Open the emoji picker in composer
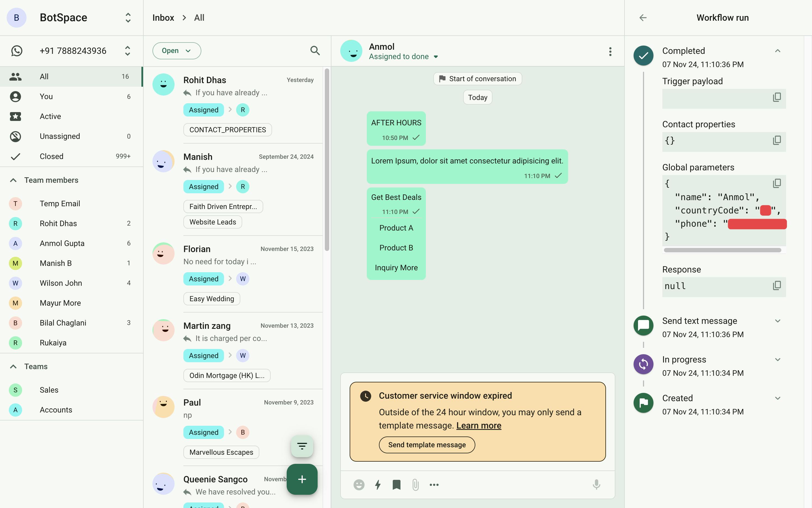The width and height of the screenshot is (812, 508). coord(359,485)
